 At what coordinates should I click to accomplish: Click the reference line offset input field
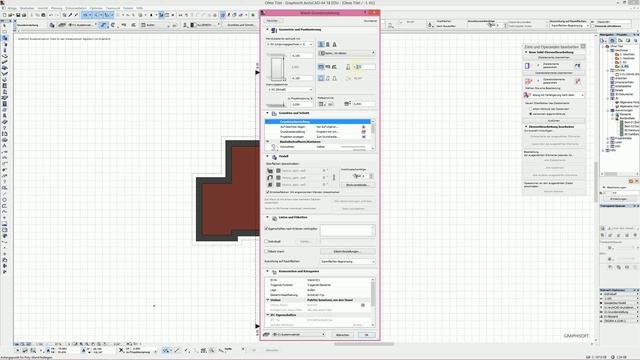(x=364, y=104)
